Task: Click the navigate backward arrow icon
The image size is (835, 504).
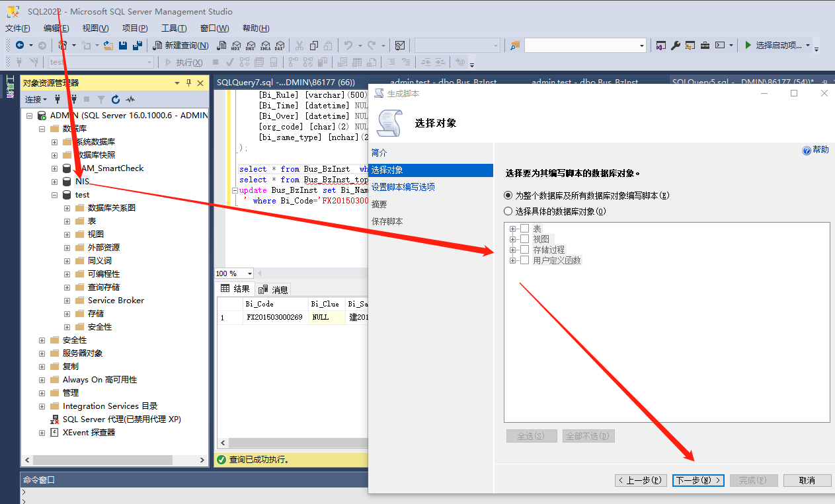Action: pos(20,46)
